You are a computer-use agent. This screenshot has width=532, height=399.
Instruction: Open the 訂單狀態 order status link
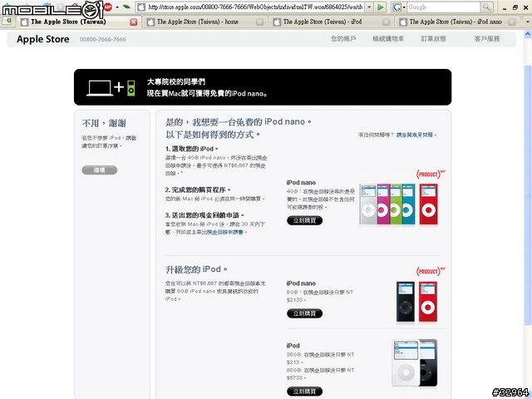click(433, 39)
